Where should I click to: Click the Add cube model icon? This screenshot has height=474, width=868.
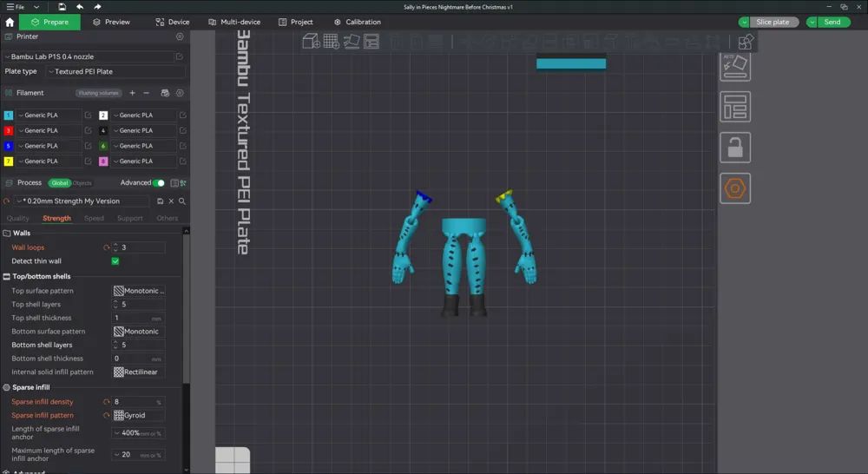coord(311,42)
